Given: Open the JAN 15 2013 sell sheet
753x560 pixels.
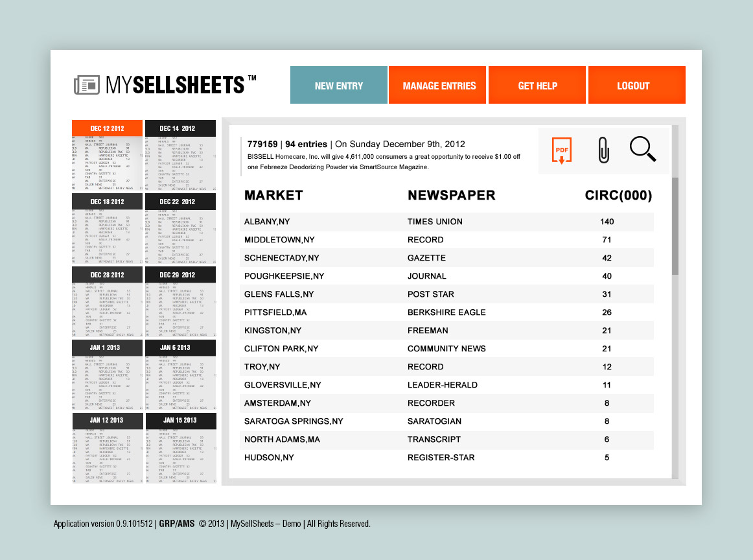Looking at the screenshot, I should (x=180, y=420).
